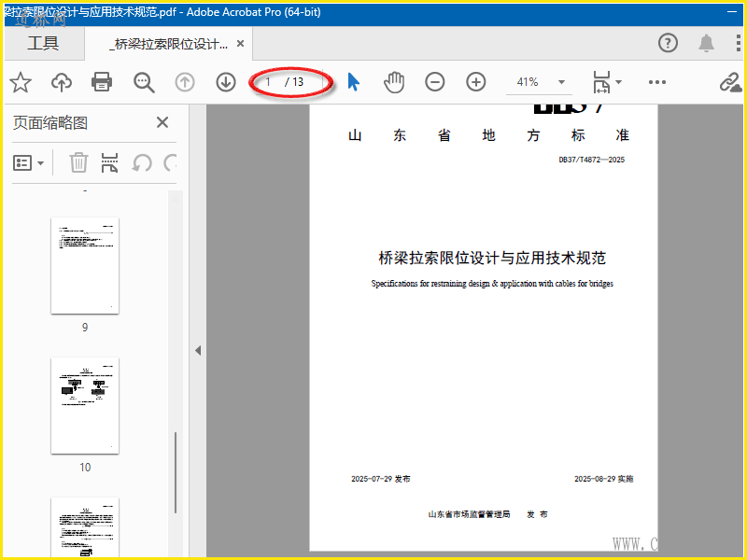Viewport: 747px width, 560px height.
Task: Click the fit-to-width page display icon
Action: pos(601,82)
